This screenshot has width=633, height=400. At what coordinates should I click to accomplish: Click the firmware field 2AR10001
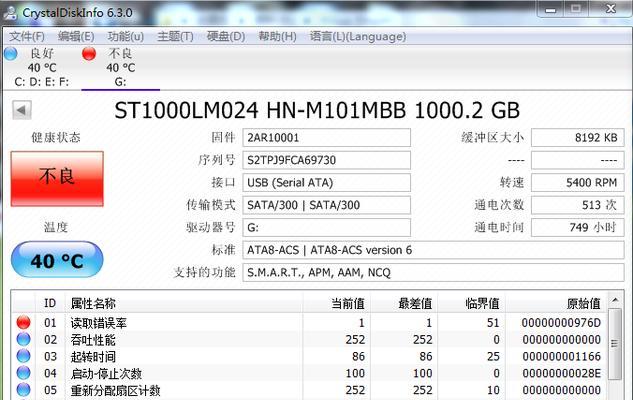[327, 138]
